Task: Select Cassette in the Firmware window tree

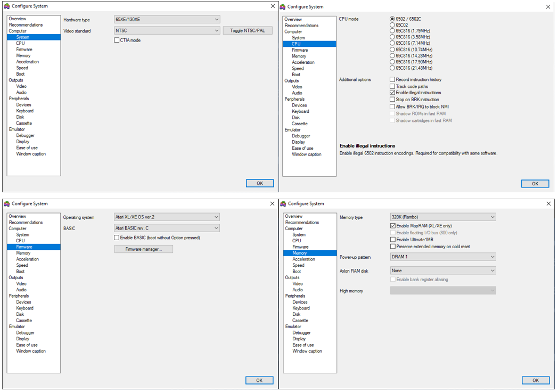Action: [x=24, y=321]
